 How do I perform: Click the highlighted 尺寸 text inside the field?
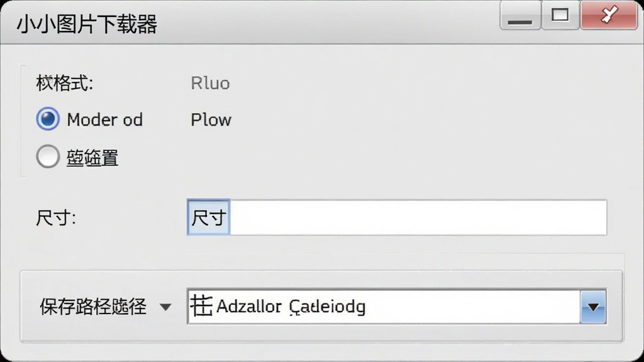click(209, 217)
